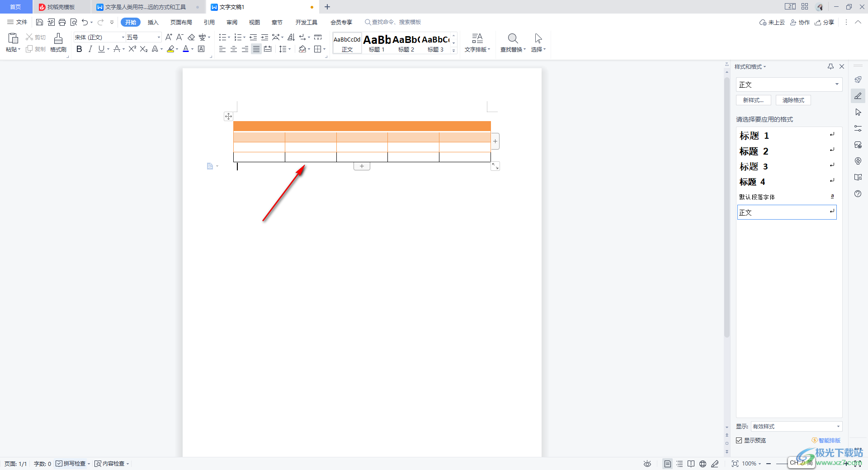The height and width of the screenshot is (470, 868).
Task: Apply the blue font color
Action: pos(185,49)
